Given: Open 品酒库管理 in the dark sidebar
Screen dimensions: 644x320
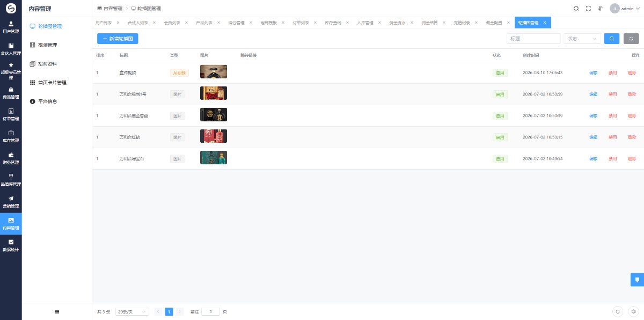Looking at the screenshot, I should click(x=11, y=180).
